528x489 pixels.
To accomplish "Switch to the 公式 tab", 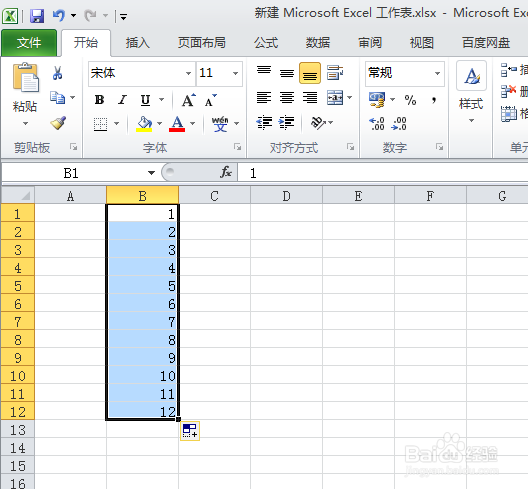I will [x=266, y=43].
